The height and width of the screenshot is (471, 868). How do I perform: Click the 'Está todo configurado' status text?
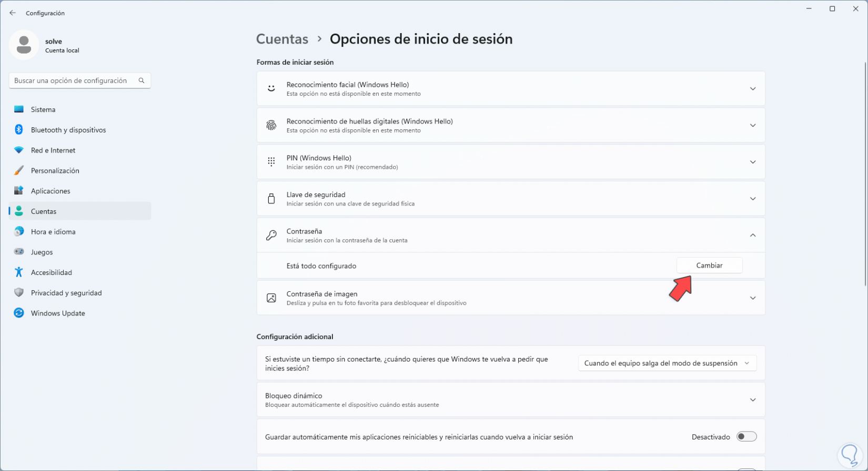(x=321, y=266)
